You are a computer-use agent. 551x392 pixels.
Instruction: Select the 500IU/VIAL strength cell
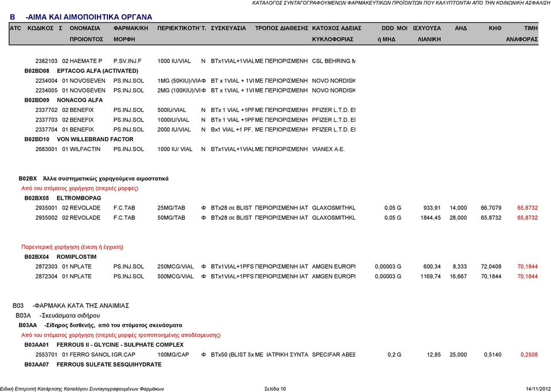coord(172,110)
